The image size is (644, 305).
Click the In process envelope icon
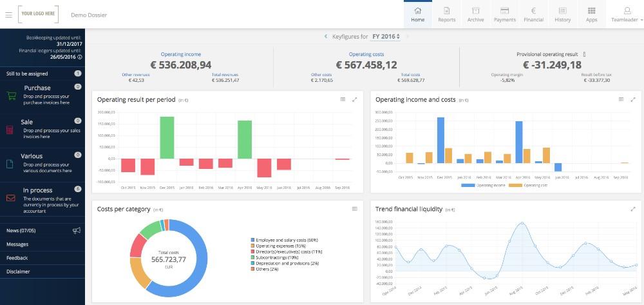pyautogui.click(x=10, y=198)
